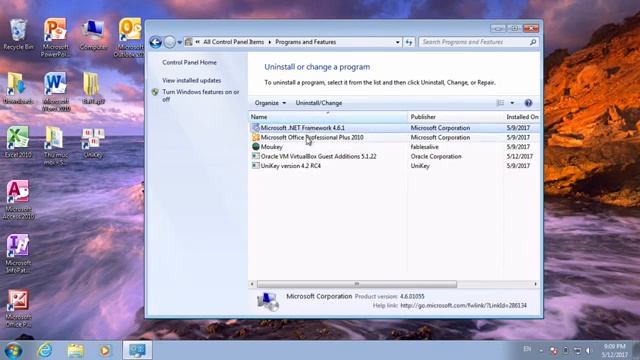Sort by the Name column header
The image size is (640, 360).
(328, 117)
